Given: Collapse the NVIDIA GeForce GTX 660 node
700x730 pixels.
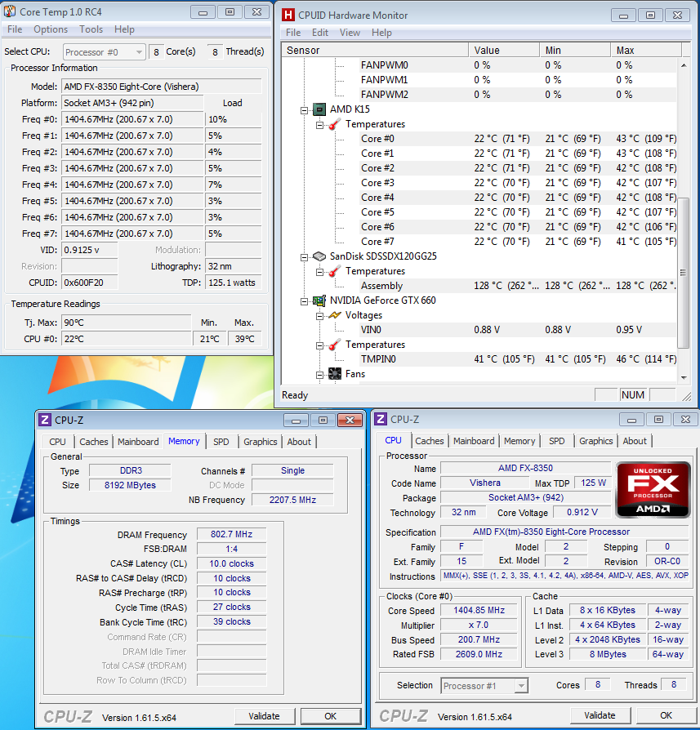Looking at the screenshot, I should point(304,301).
